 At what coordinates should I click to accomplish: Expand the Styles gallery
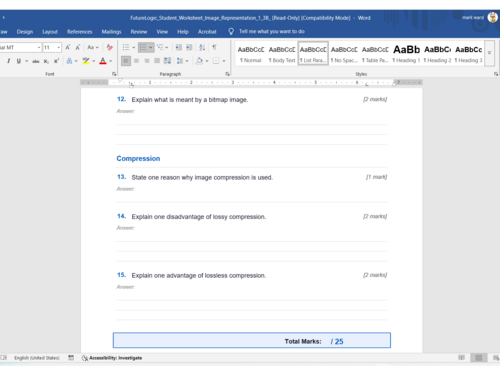coord(489,53)
